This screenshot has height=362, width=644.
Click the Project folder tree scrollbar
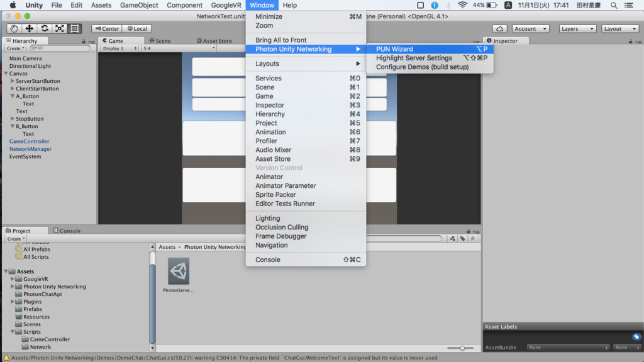point(152,303)
